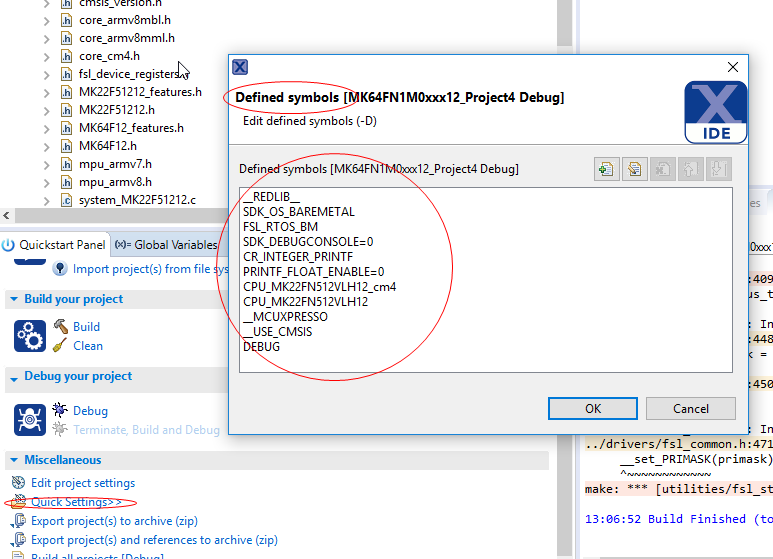Click the Debug section blue bug icon
773x559 pixels.
point(30,420)
